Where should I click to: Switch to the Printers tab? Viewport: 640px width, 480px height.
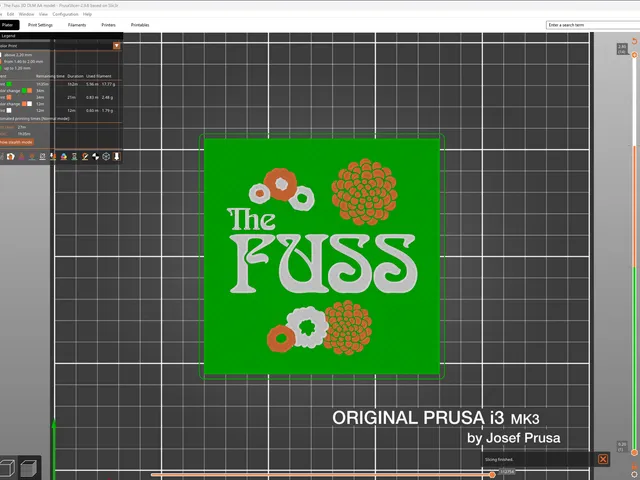108,25
